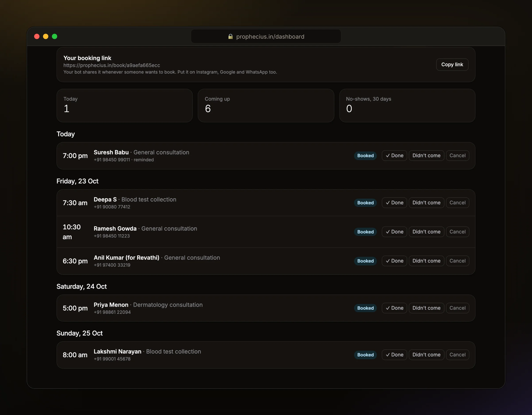Mark Lakshmi Narayan appointment as Done

394,355
